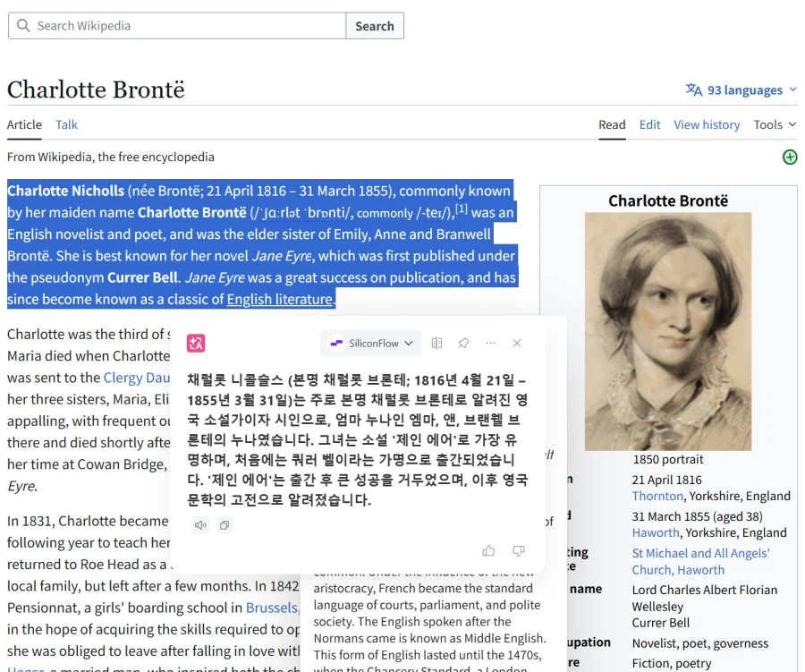The width and height of the screenshot is (805, 672).
Task: Open the View history menu item
Action: (707, 124)
